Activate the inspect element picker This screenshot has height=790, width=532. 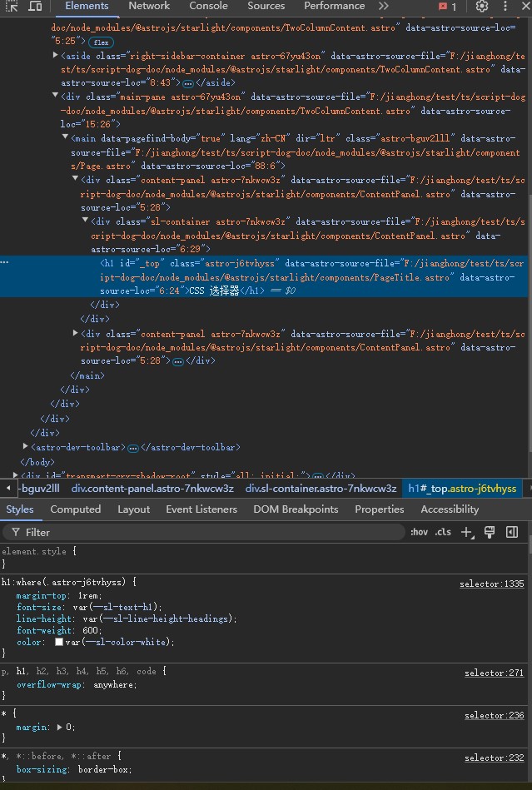point(12,6)
